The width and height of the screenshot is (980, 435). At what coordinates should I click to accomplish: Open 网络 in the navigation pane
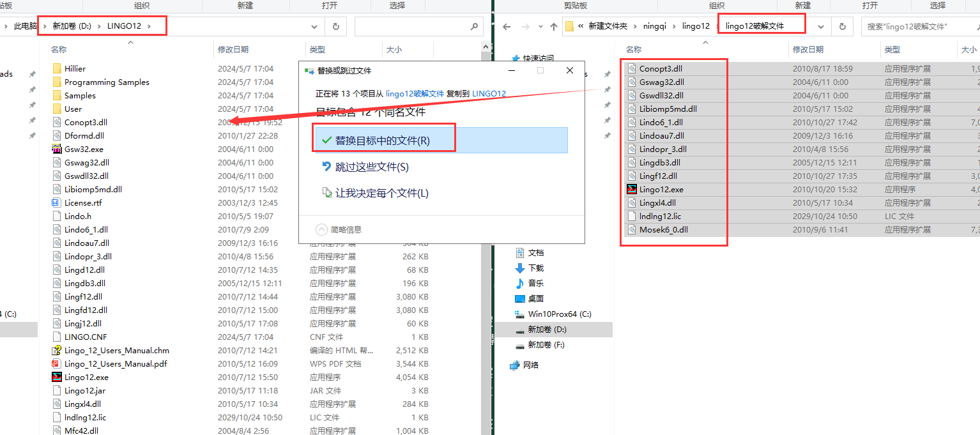(531, 365)
